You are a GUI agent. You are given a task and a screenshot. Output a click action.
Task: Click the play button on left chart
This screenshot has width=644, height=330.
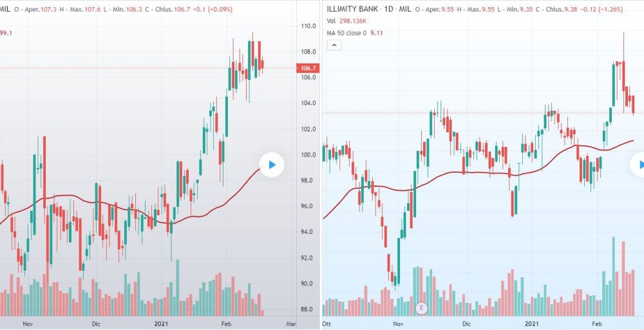point(272,165)
